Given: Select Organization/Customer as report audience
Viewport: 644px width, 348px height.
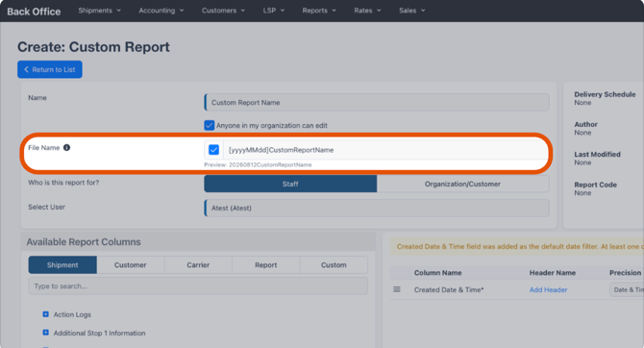Looking at the screenshot, I should click(462, 184).
